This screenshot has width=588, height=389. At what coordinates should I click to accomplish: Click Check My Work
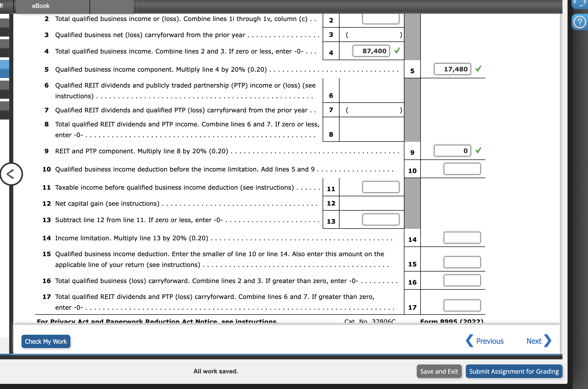46,341
